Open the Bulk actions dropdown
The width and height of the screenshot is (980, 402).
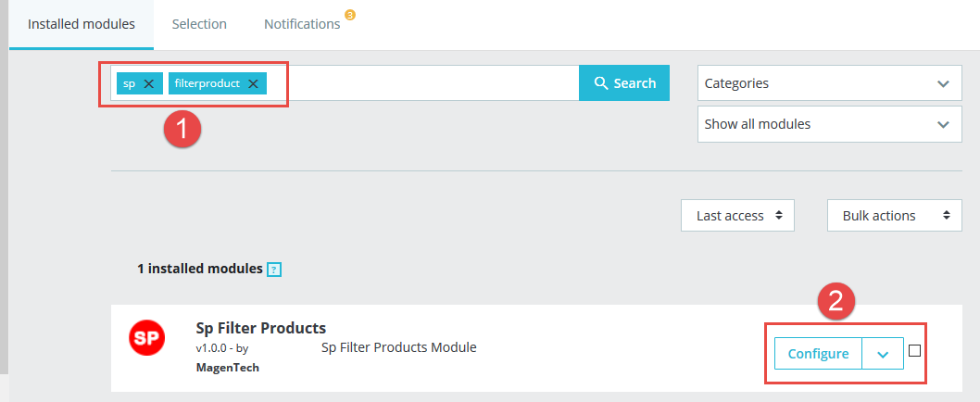(895, 216)
